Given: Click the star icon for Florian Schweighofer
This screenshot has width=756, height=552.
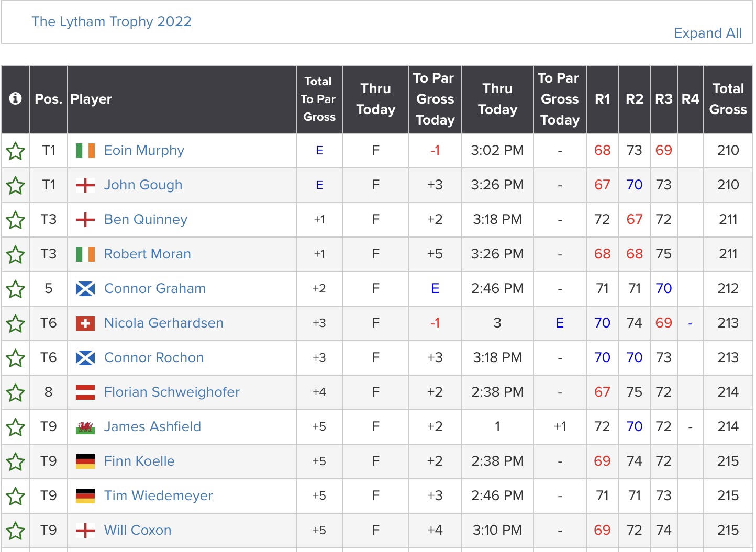Looking at the screenshot, I should (x=16, y=392).
